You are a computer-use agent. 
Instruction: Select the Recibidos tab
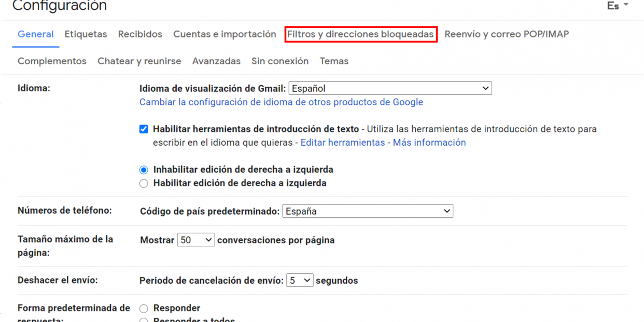[x=140, y=34]
